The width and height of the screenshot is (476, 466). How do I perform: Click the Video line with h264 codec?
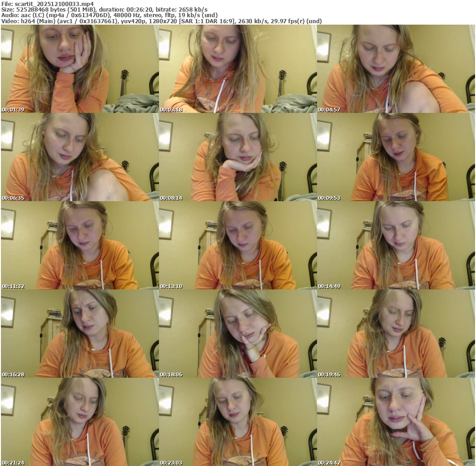[x=161, y=21]
